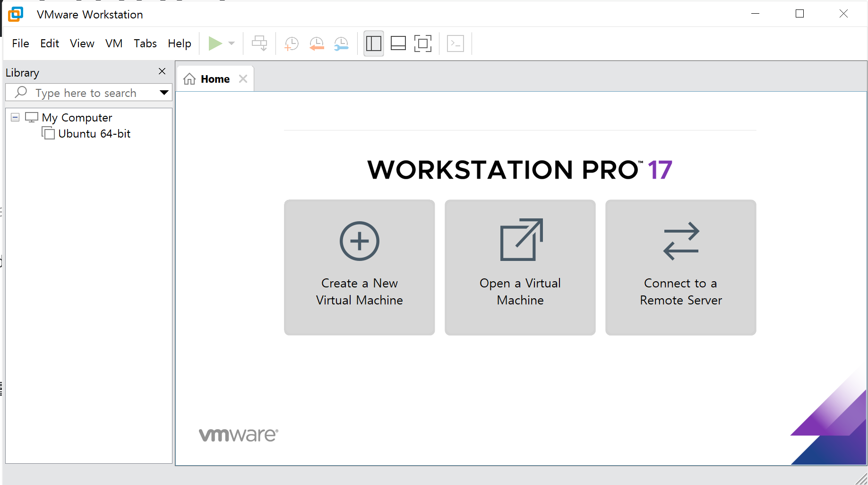868x485 pixels.
Task: Click Connect to a Remote Server
Action: [681, 268]
